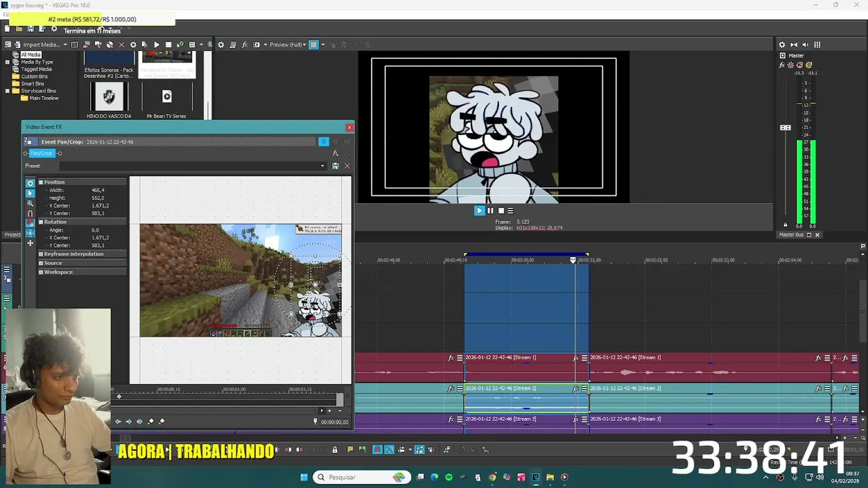868x488 pixels.
Task: Start media preview in Project Media toolbar
Action: pos(157,45)
